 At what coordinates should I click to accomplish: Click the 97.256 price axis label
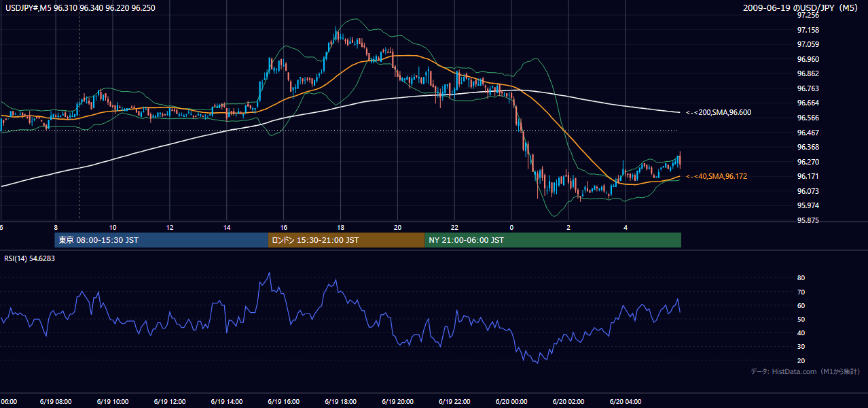[808, 15]
